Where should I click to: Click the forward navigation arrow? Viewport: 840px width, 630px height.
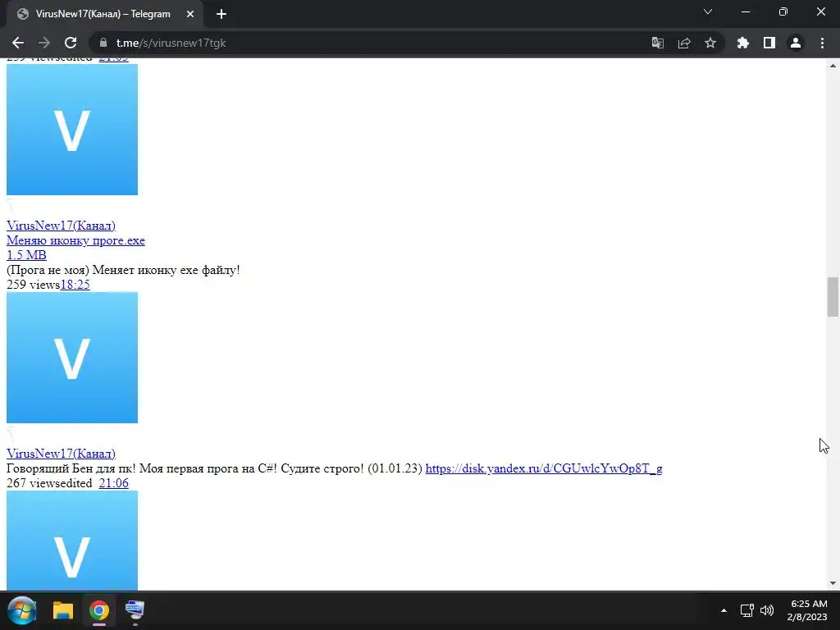(44, 43)
